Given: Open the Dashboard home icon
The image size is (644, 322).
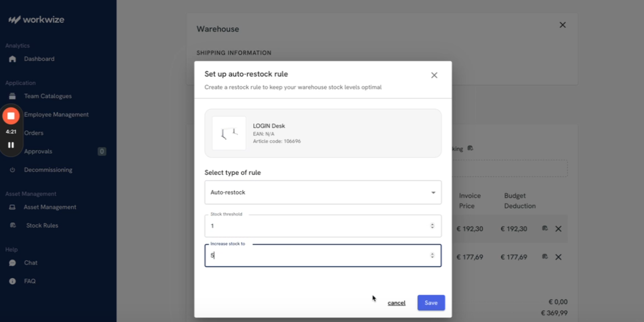Looking at the screenshot, I should tap(12, 59).
